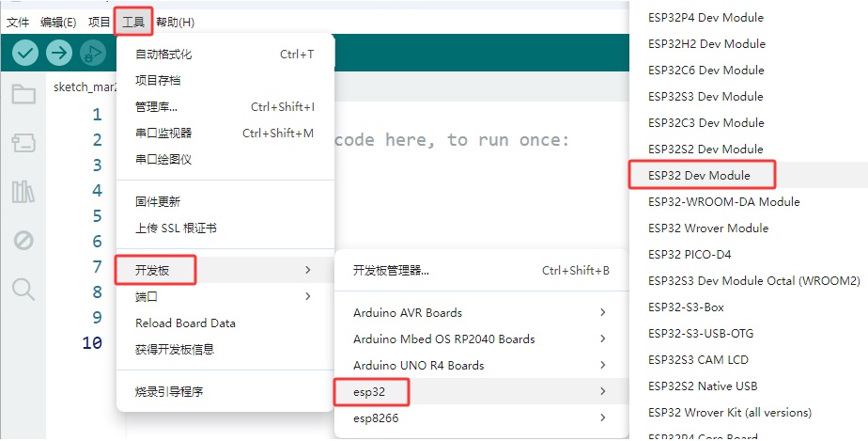Open the Search magnifier sidebar icon
Screen dimensions: 868x441
tap(23, 290)
